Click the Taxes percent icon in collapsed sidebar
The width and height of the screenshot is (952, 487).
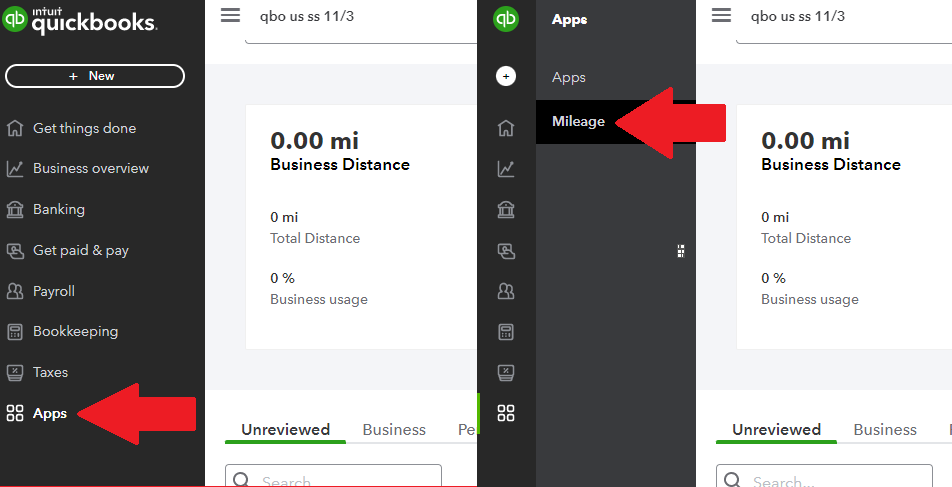(x=506, y=372)
